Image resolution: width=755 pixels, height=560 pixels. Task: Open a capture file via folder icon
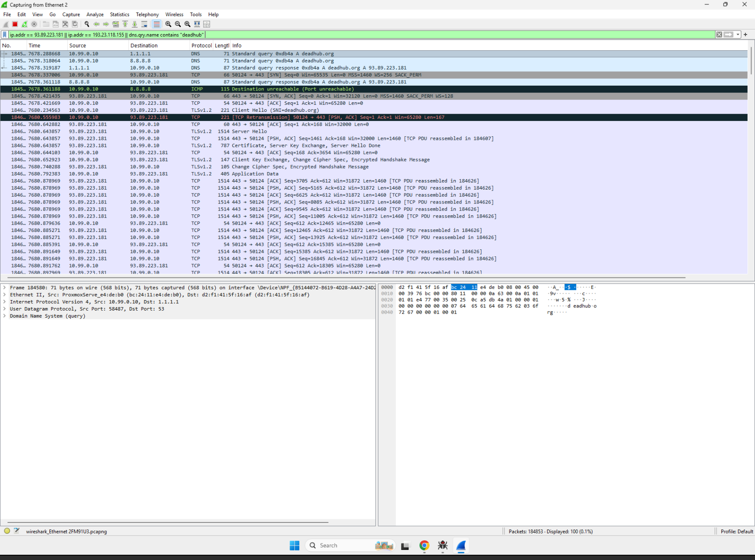46,24
